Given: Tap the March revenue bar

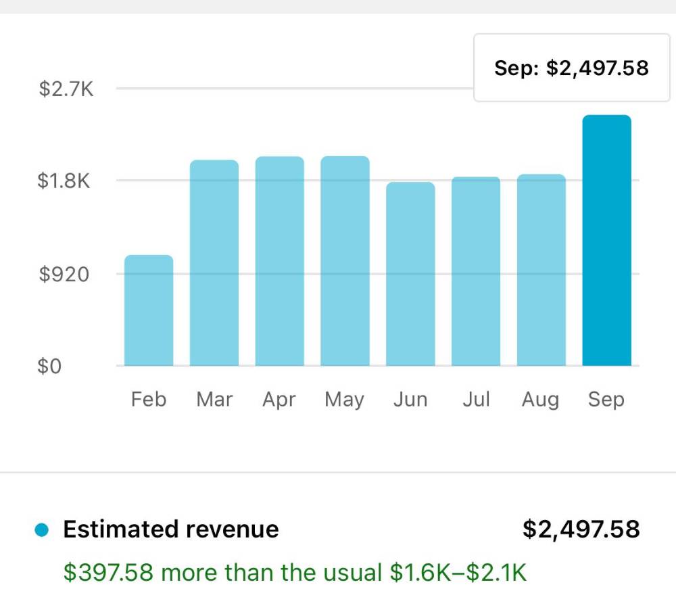Looking at the screenshot, I should pos(214,263).
